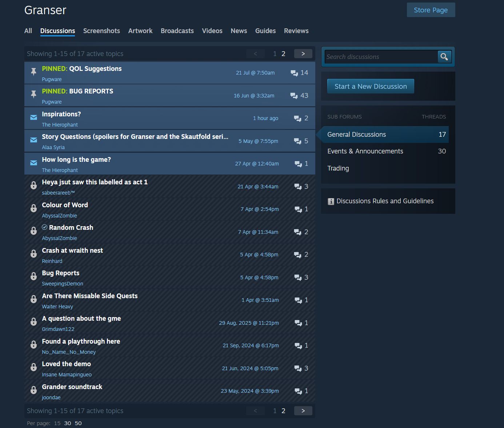Viewport: 504px width, 428px height.
Task: Open the General Discussions sub forum
Action: tap(385, 135)
